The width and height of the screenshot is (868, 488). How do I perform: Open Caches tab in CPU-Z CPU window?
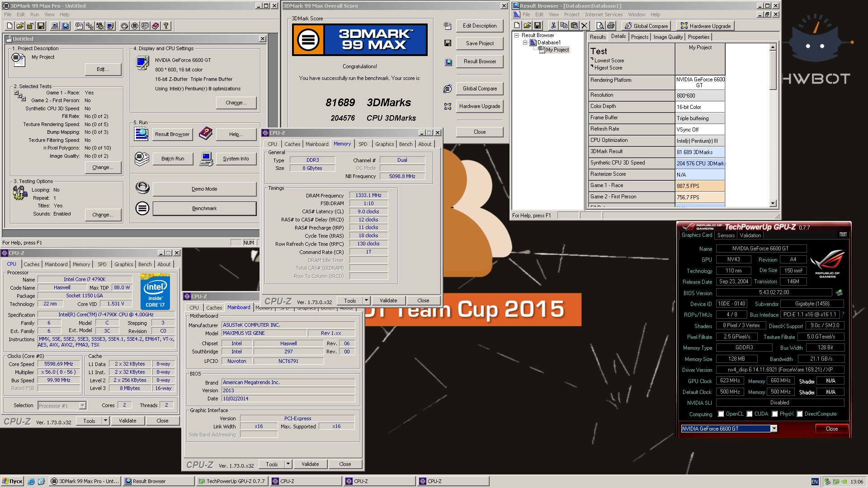pyautogui.click(x=32, y=264)
